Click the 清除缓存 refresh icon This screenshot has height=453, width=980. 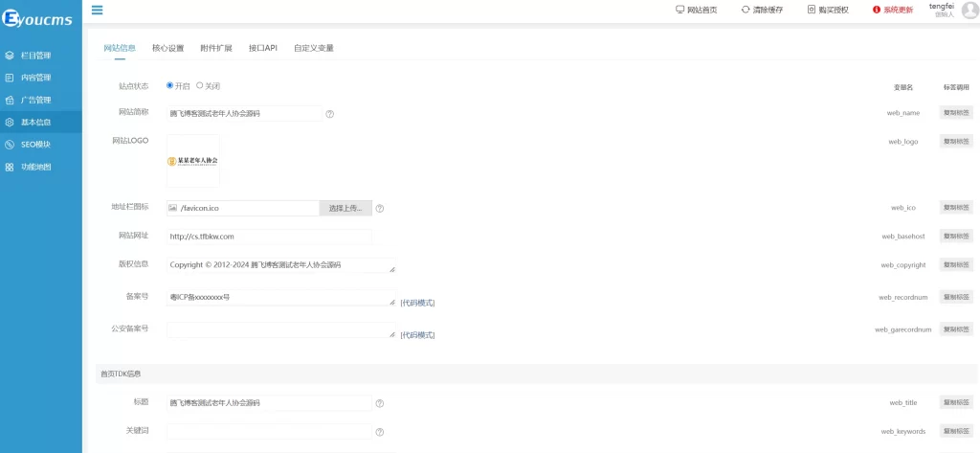(x=746, y=10)
